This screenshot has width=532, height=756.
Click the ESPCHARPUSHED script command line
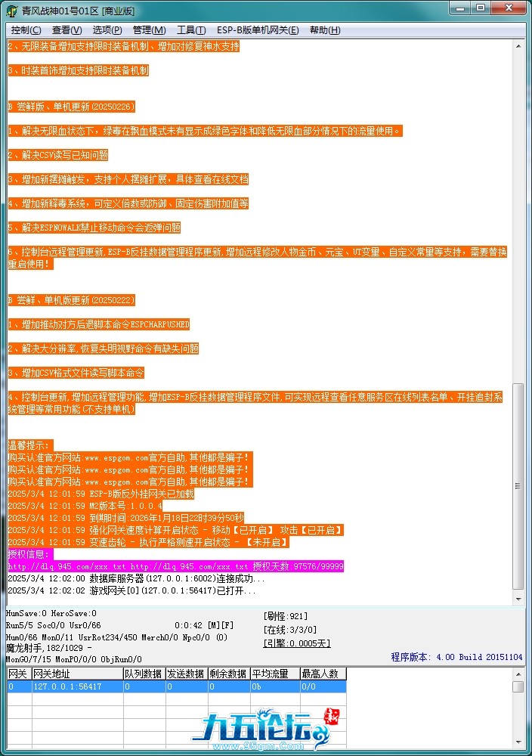(99, 324)
